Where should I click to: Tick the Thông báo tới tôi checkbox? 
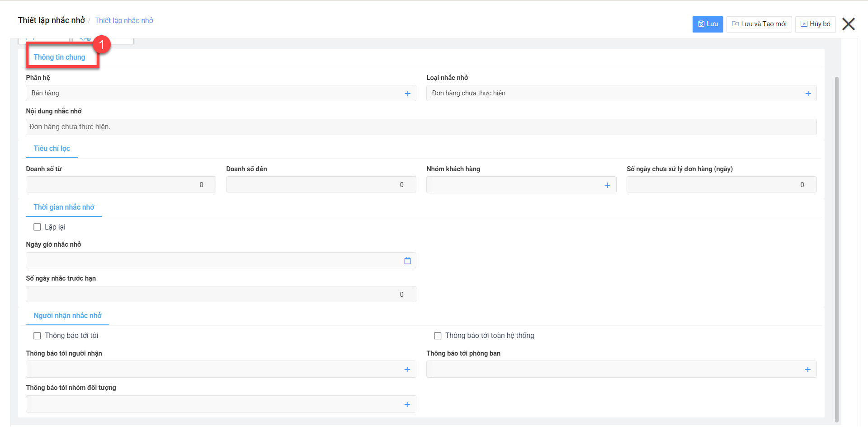(x=37, y=336)
